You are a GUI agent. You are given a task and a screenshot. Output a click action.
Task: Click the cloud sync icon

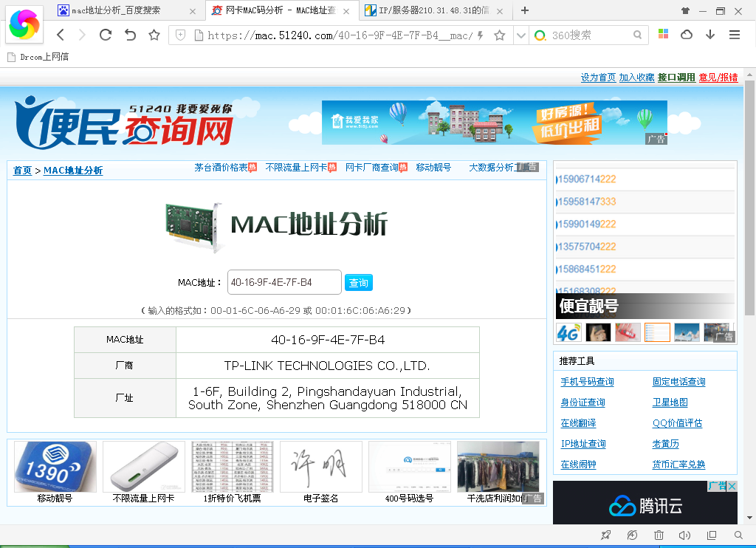tap(687, 34)
